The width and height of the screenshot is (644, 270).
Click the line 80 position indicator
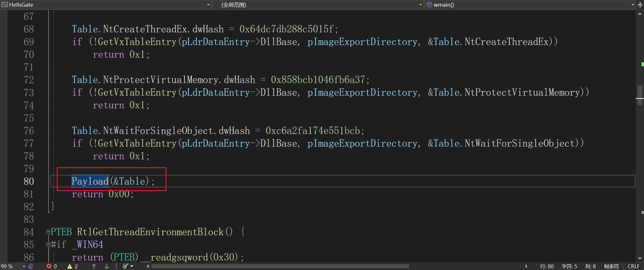pyautogui.click(x=547, y=266)
